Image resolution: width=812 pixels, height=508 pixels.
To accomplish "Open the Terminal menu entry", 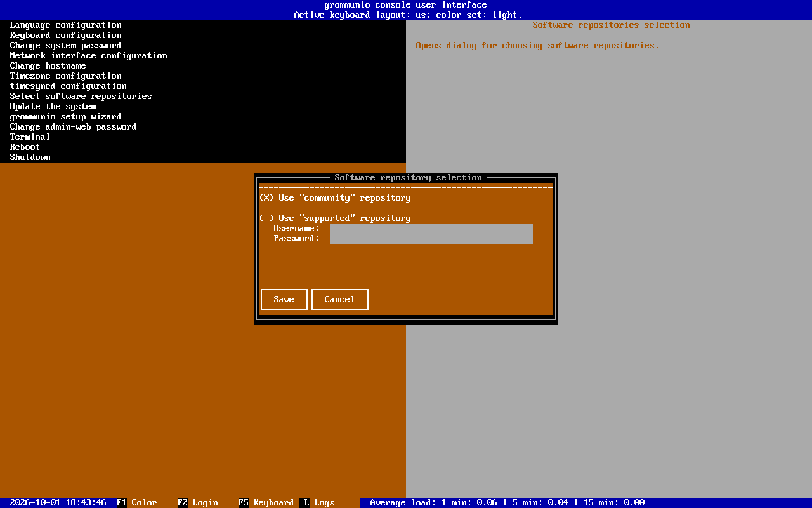I will tap(30, 137).
